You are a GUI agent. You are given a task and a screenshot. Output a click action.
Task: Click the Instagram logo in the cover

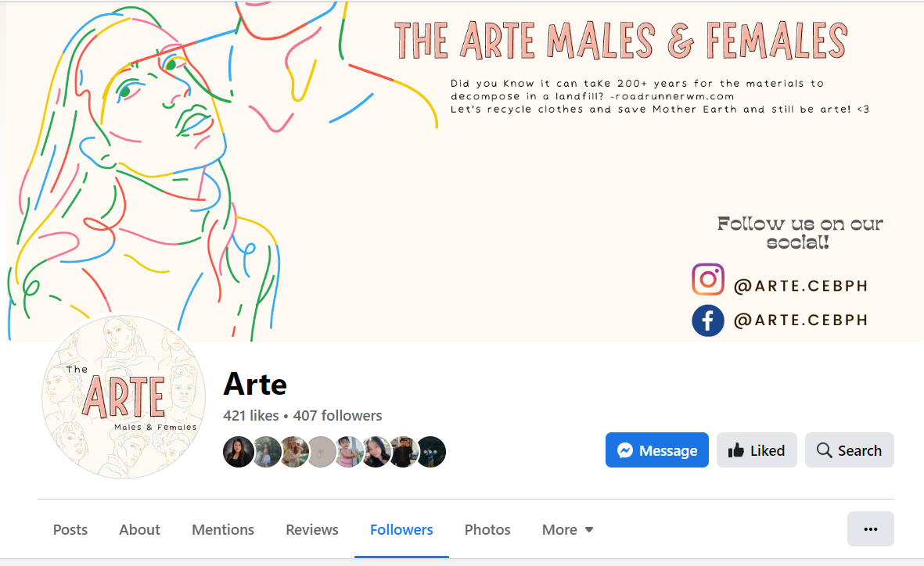pyautogui.click(x=707, y=279)
